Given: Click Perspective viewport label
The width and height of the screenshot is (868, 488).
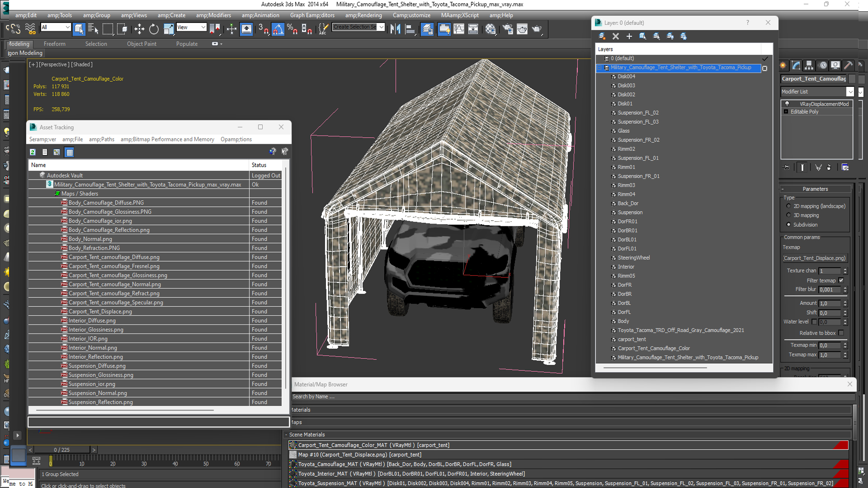Looking at the screenshot, I should 54,65.
